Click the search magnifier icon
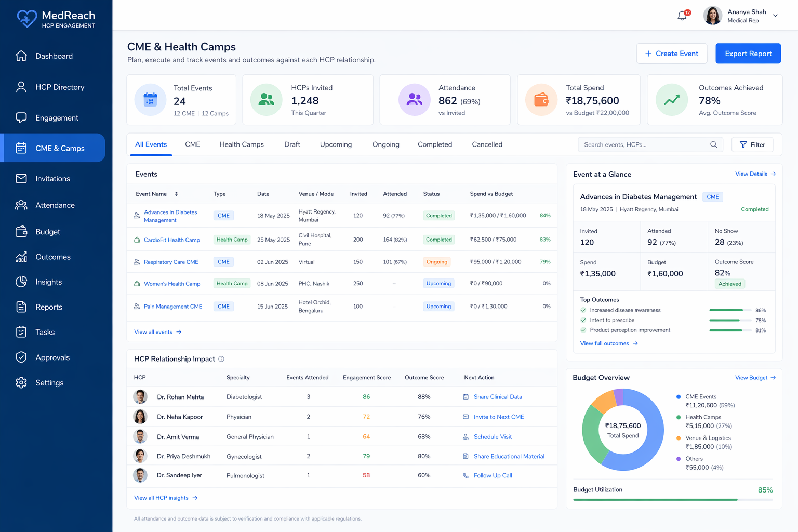Screen dimensions: 798x532 point(714,145)
